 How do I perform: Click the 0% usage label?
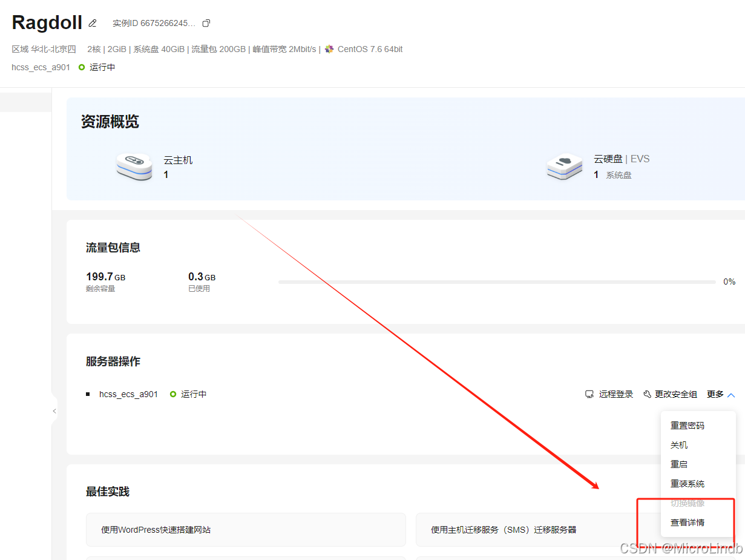pyautogui.click(x=729, y=282)
